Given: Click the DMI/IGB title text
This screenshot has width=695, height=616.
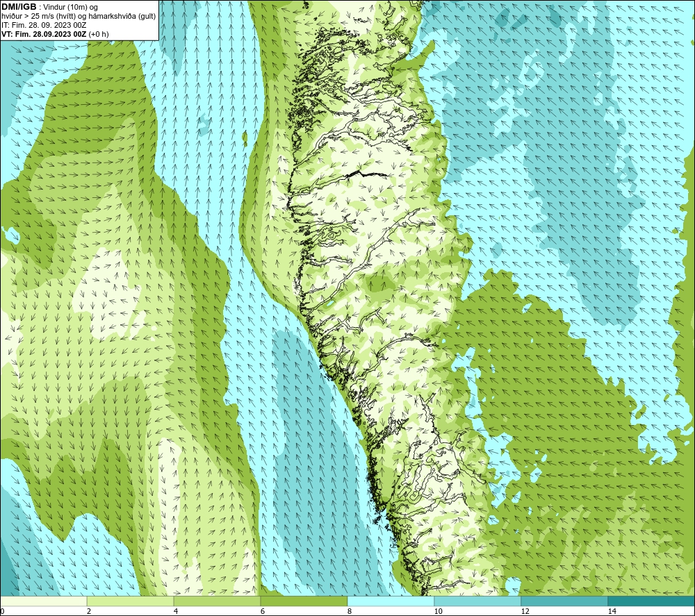Looking at the screenshot, I should point(19,7).
